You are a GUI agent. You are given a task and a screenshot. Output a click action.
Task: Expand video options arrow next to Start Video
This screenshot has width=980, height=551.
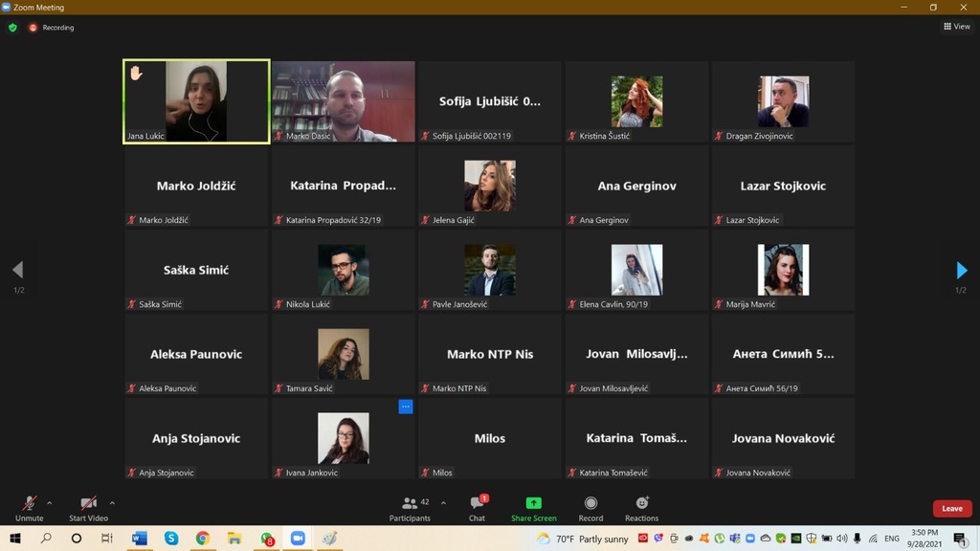pos(112,503)
